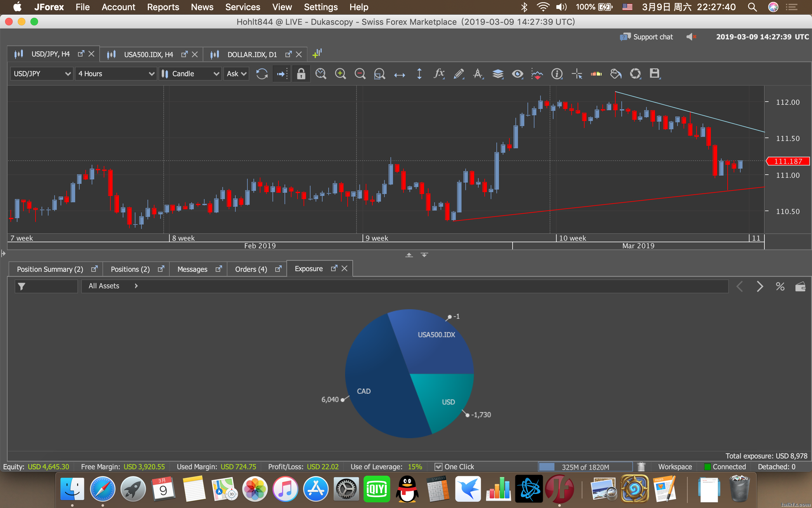Open the Messages tab
Image resolution: width=812 pixels, height=508 pixels.
(192, 269)
